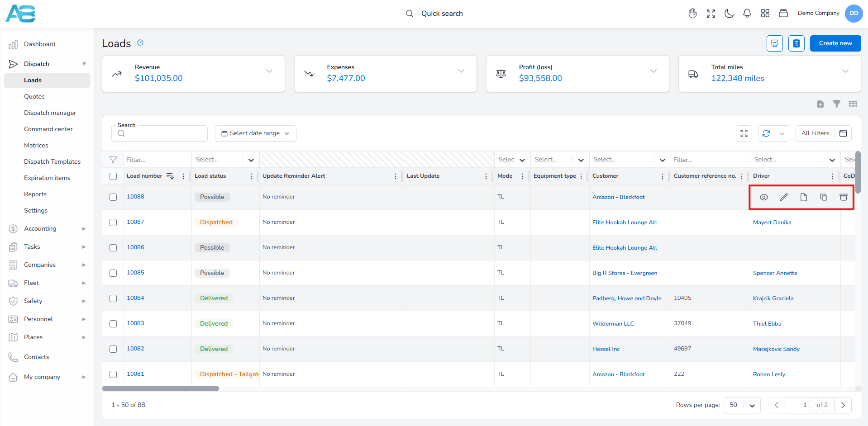Click the page number input box

(797, 405)
